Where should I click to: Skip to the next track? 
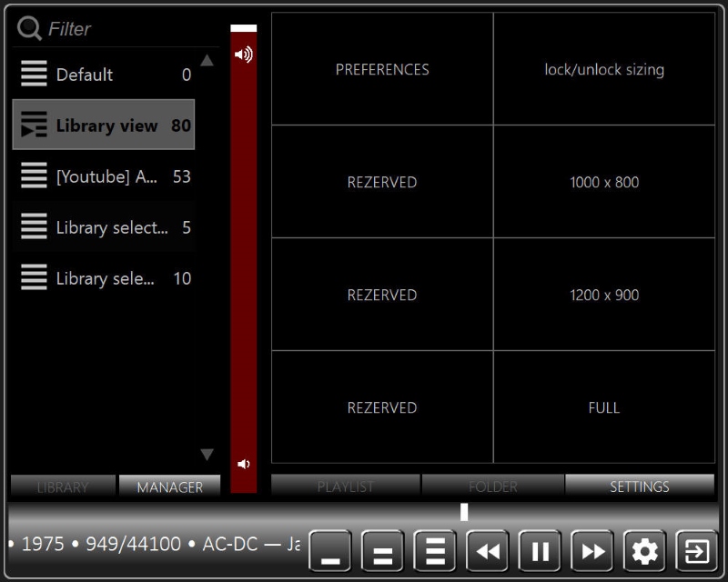pyautogui.click(x=592, y=551)
